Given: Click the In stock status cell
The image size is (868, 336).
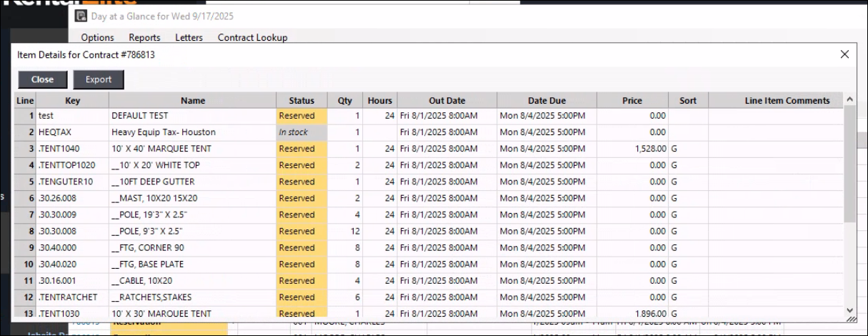Looking at the screenshot, I should pyautogui.click(x=301, y=132).
